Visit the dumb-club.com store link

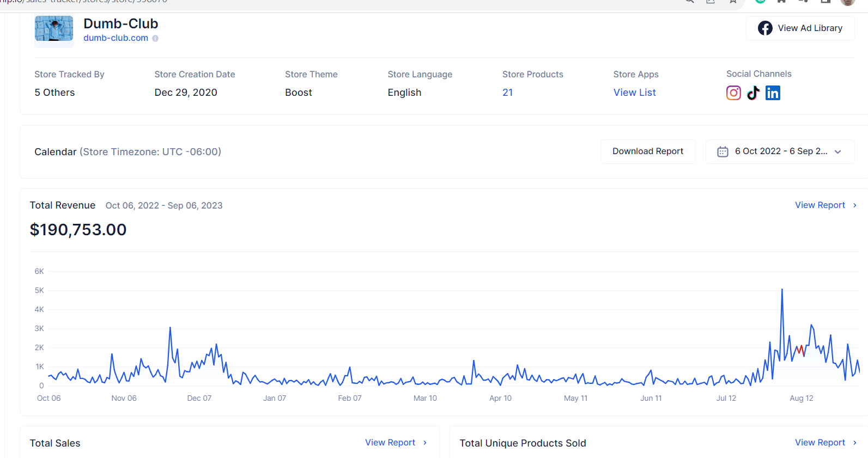pyautogui.click(x=116, y=38)
